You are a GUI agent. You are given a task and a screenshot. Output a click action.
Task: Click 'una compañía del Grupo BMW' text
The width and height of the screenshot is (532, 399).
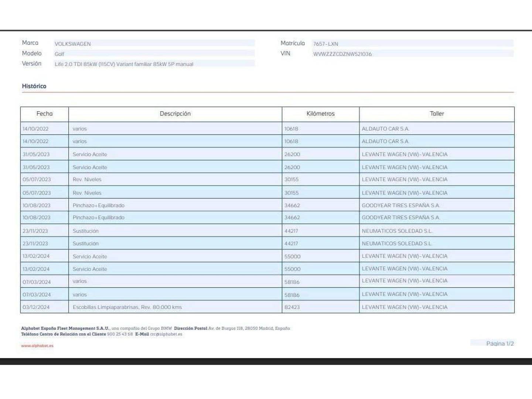(142, 328)
